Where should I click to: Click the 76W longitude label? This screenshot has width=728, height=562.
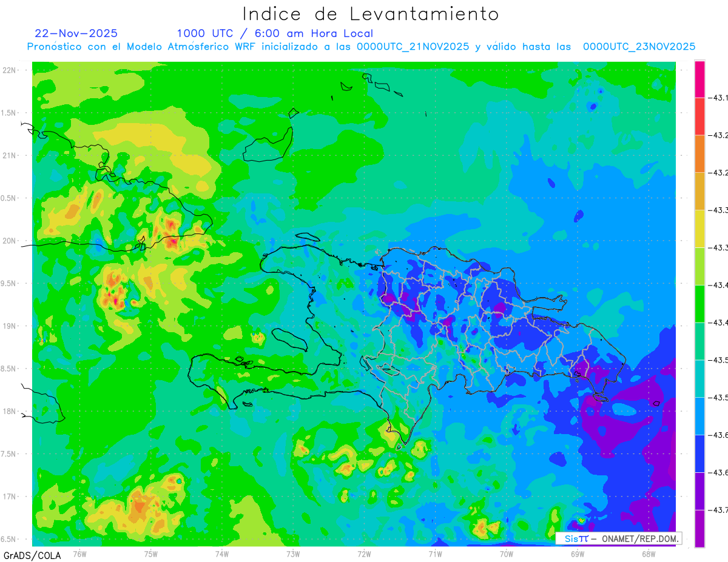(79, 554)
